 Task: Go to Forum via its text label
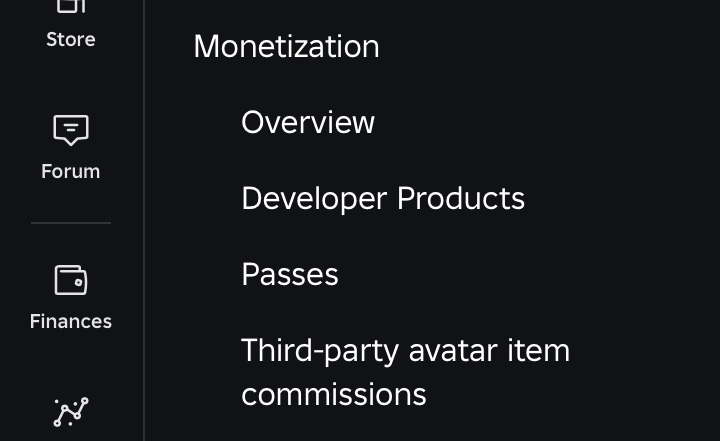(x=70, y=171)
